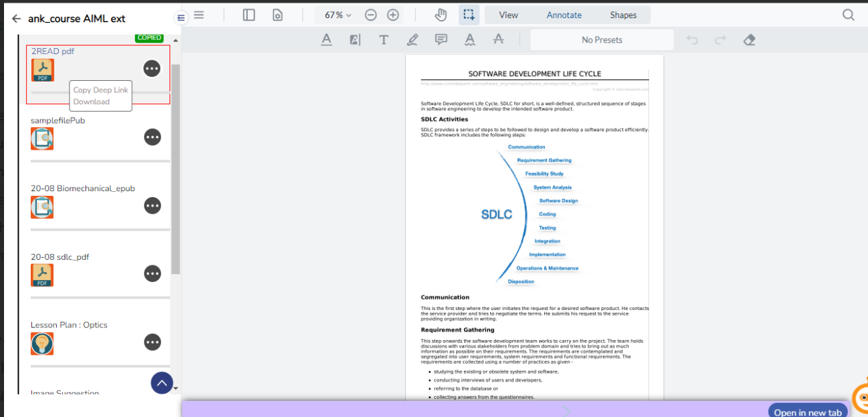Image resolution: width=868 pixels, height=417 pixels.
Task: Toggle the viewer side panel
Action: 249,15
